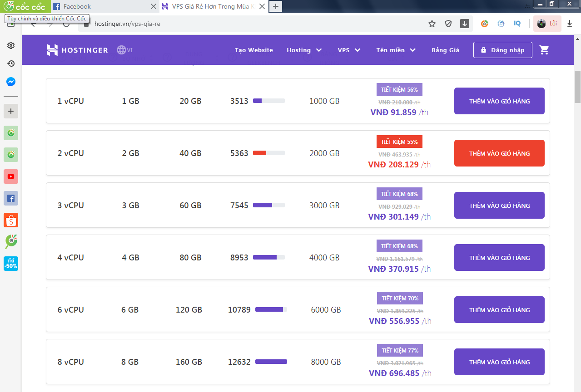Open Messenger in the sidebar
Image resolution: width=581 pixels, height=392 pixels.
point(11,82)
